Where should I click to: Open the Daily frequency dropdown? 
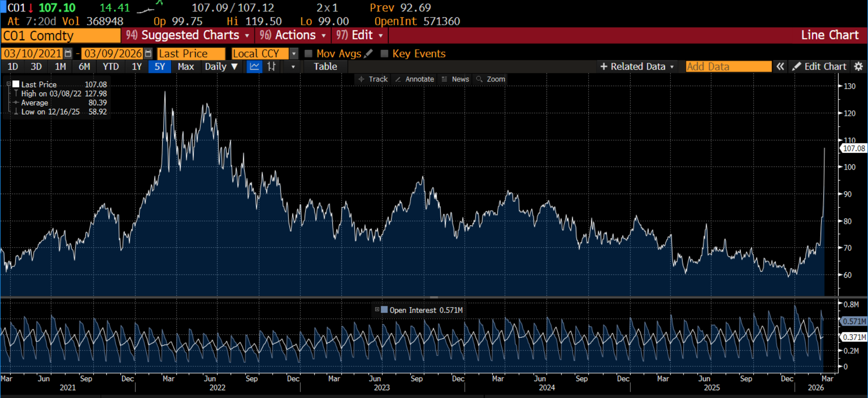point(221,67)
